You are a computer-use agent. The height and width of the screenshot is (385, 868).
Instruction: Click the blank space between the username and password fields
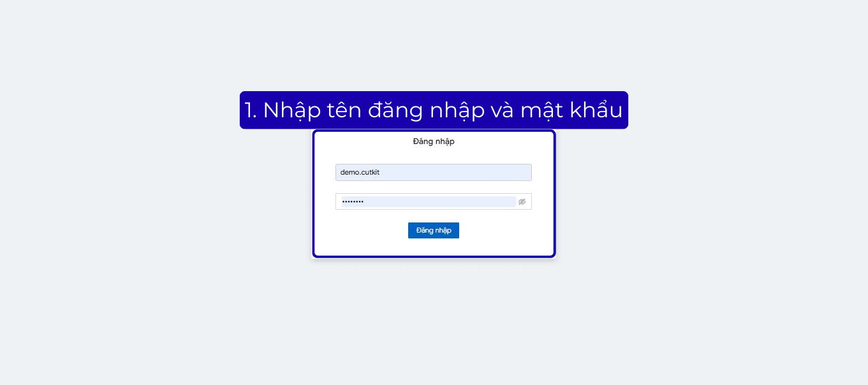click(x=434, y=187)
